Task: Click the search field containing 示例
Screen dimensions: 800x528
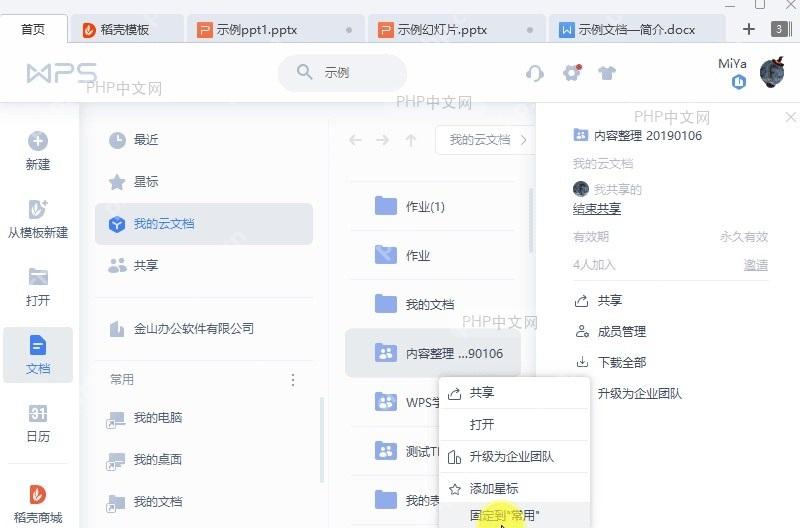Action: pos(342,73)
